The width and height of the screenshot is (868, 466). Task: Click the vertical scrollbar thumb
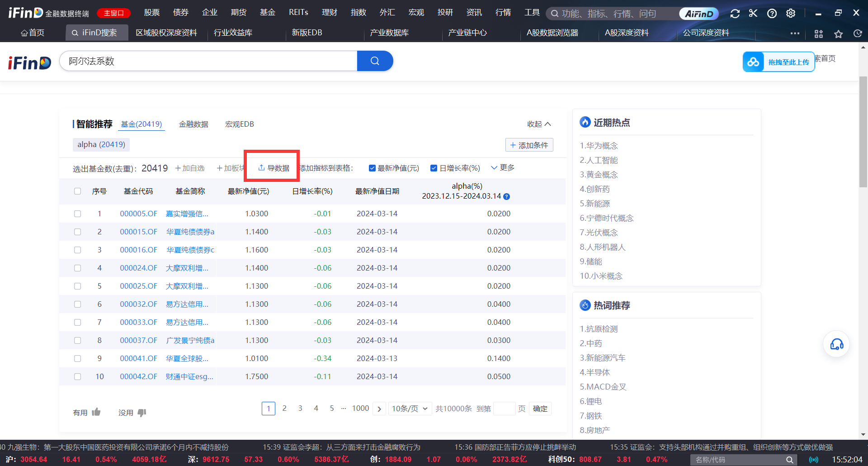pyautogui.click(x=863, y=132)
